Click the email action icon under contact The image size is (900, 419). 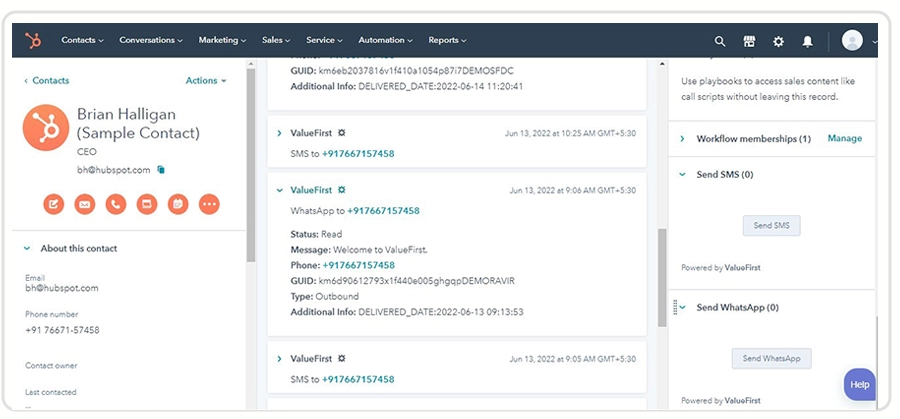click(x=84, y=204)
